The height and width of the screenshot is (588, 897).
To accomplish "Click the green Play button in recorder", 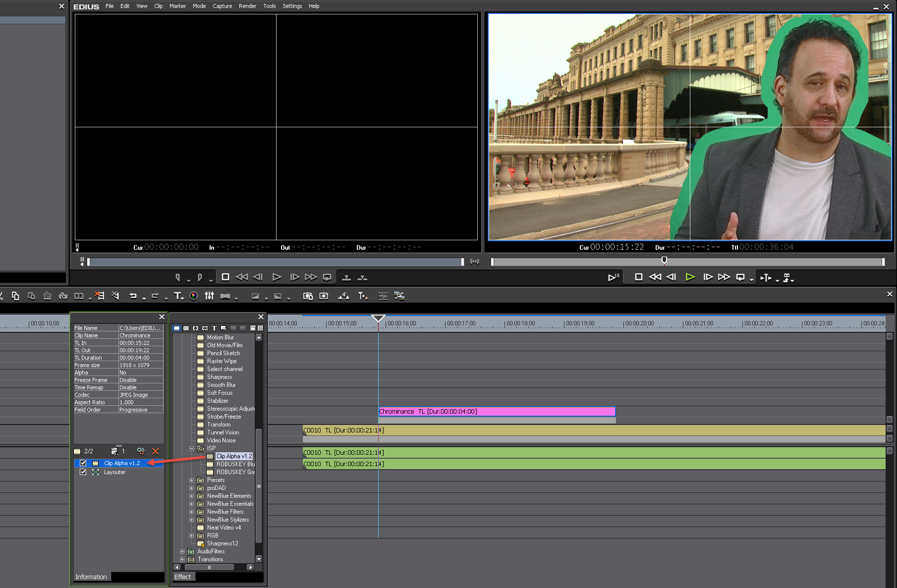I will coord(690,277).
